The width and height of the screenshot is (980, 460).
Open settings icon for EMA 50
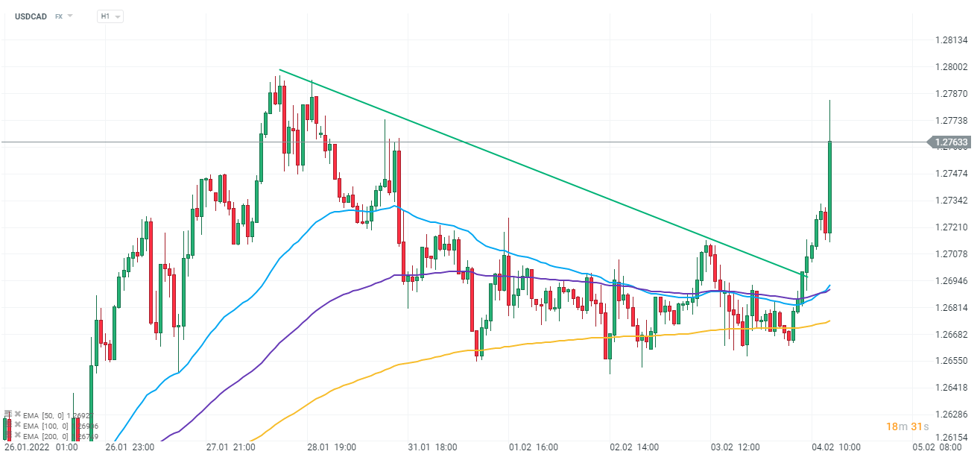pyautogui.click(x=7, y=414)
